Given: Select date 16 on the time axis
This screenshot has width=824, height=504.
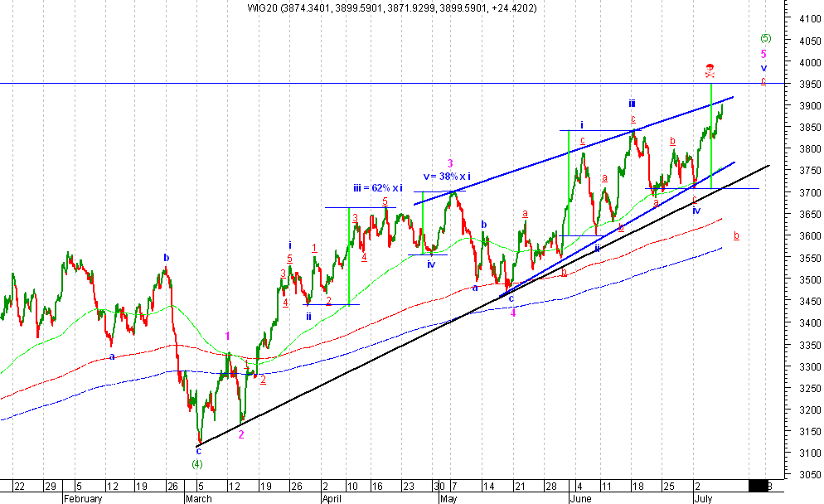Looking at the screenshot, I should click(x=377, y=486).
